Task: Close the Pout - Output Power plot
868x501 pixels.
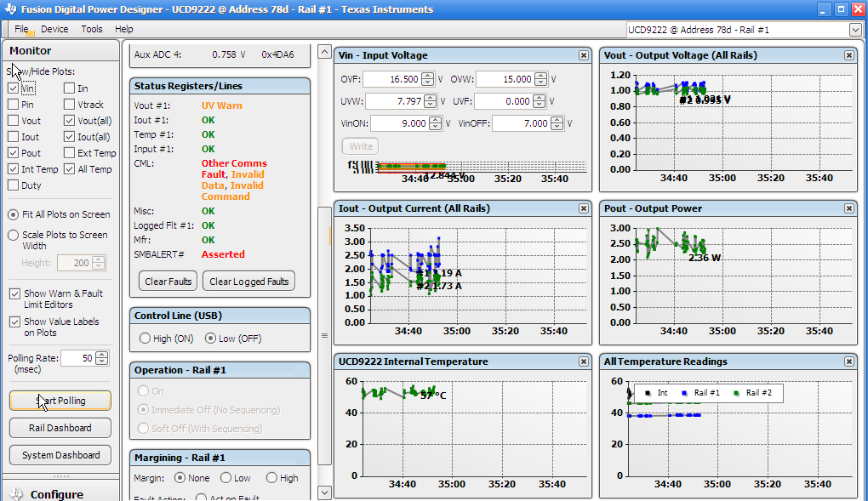Action: click(x=848, y=208)
